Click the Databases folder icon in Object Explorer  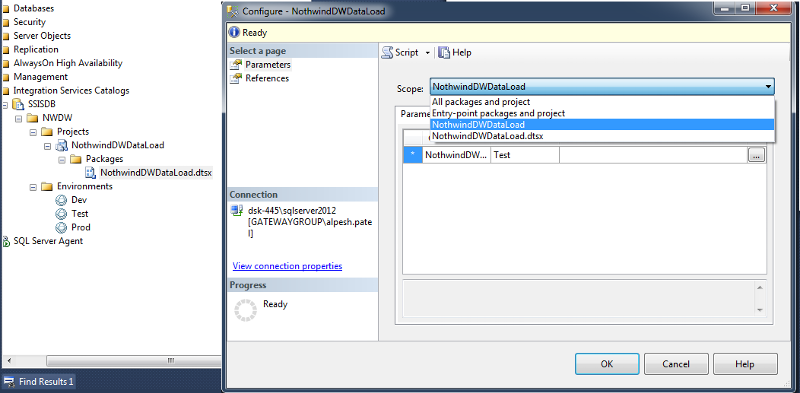[6, 9]
